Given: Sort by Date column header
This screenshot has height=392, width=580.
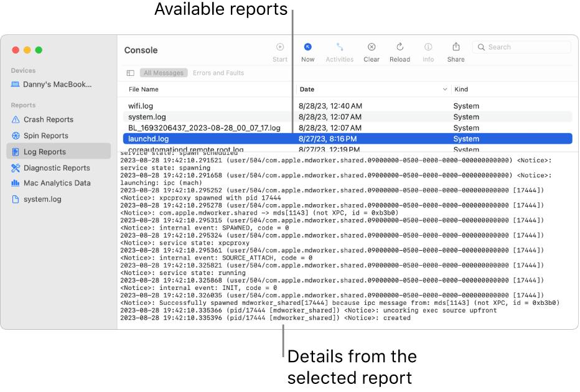Looking at the screenshot, I should tap(307, 89).
